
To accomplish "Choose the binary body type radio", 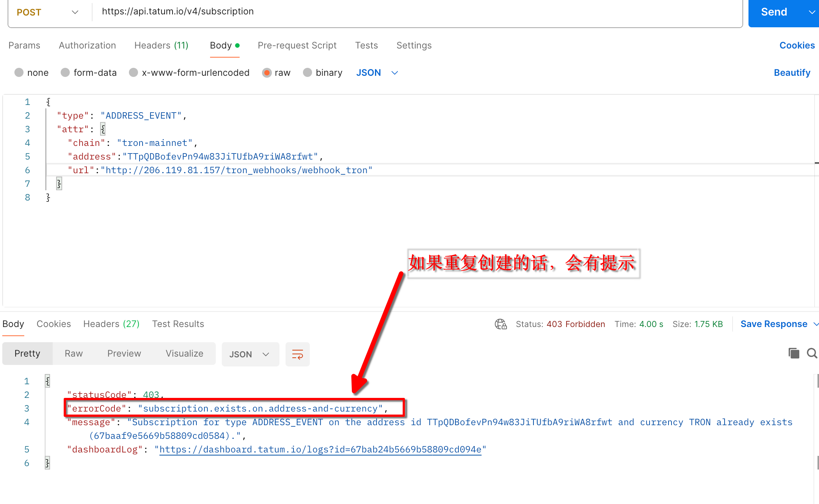I will 308,72.
